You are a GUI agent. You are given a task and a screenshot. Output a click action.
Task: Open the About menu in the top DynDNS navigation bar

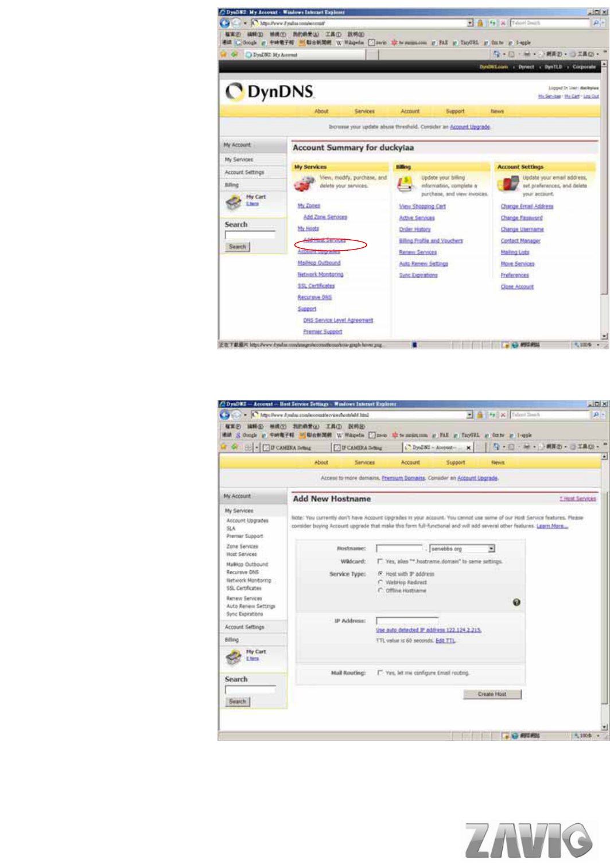[x=321, y=111]
